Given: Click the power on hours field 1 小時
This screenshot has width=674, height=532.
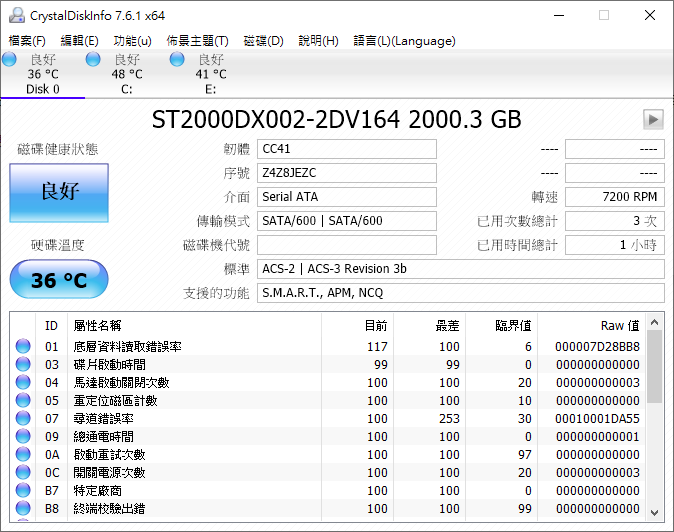Looking at the screenshot, I should [615, 245].
